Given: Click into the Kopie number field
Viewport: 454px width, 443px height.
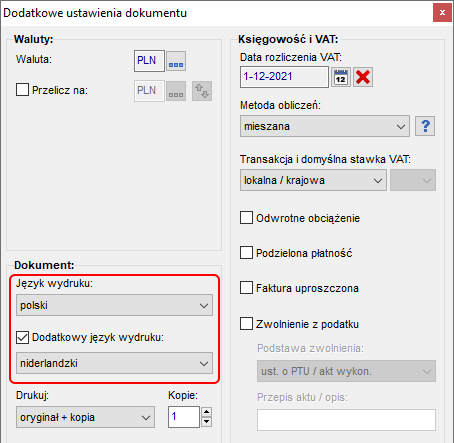Looking at the screenshot, I should pyautogui.click(x=184, y=417).
